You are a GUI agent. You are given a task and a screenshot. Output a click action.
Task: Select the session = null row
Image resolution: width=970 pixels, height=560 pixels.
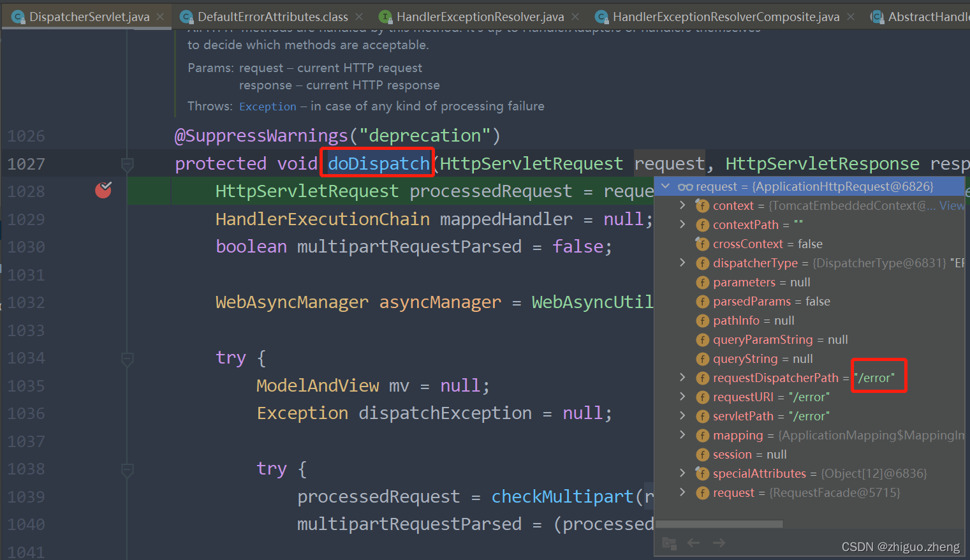tap(809, 454)
